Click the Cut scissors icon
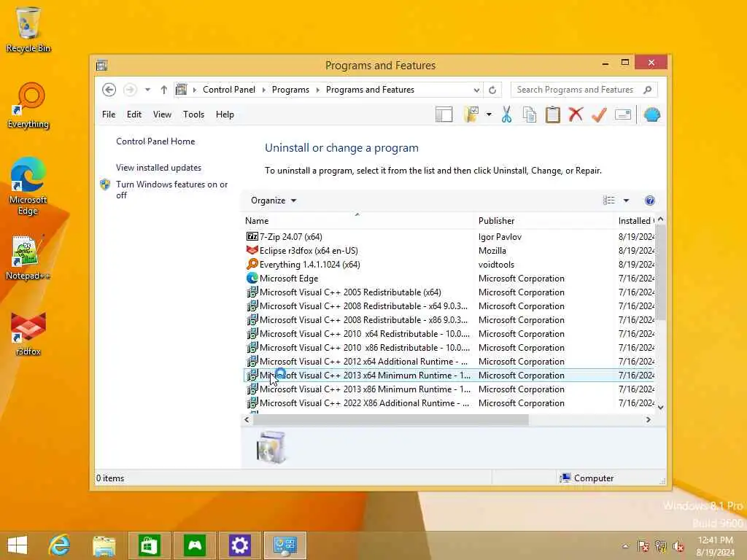 click(506, 114)
